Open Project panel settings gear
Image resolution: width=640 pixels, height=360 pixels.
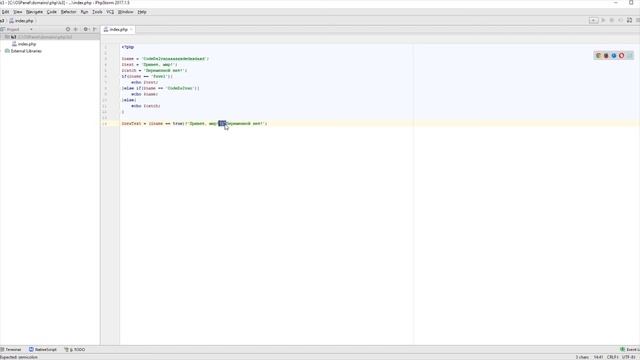(x=86, y=29)
